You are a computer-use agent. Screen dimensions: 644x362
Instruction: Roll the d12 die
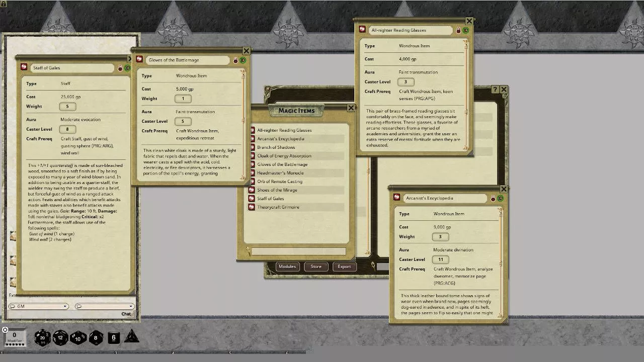(x=60, y=337)
